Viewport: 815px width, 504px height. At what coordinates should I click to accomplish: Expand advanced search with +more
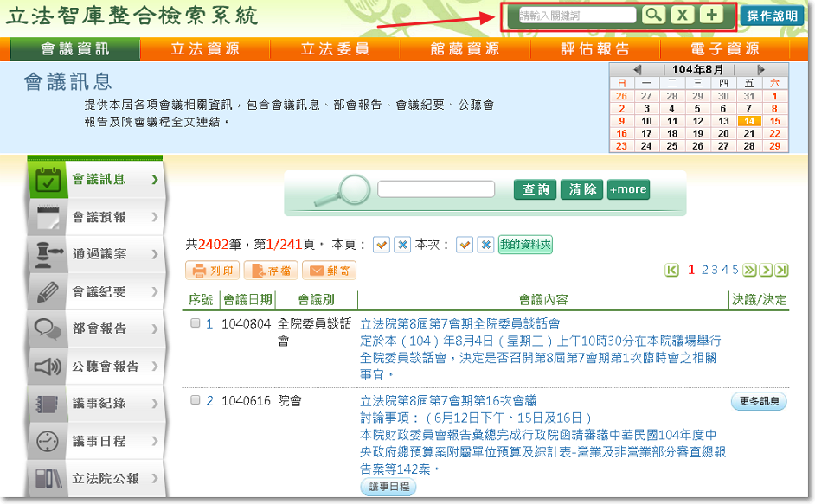click(x=628, y=189)
